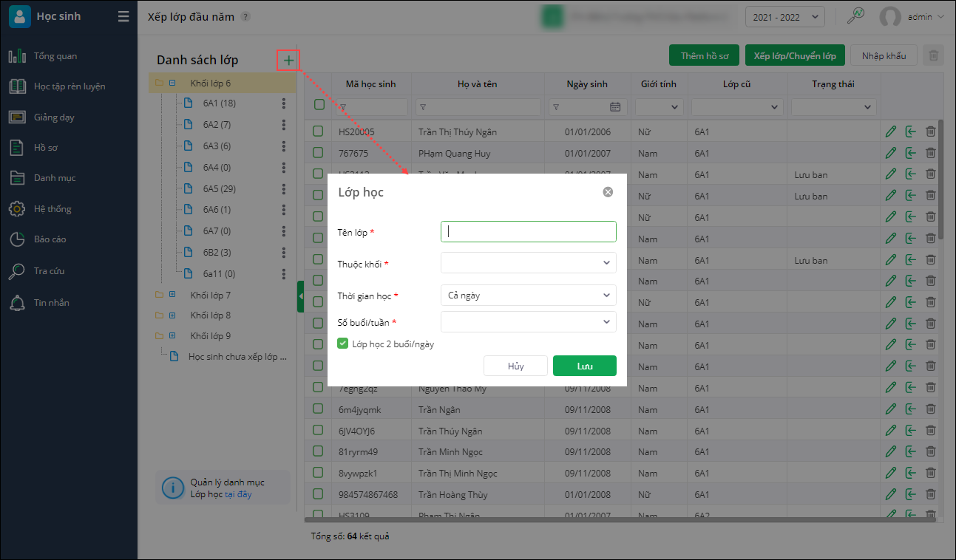Open the three-dot menu for class 6A5 (29)

(283, 188)
